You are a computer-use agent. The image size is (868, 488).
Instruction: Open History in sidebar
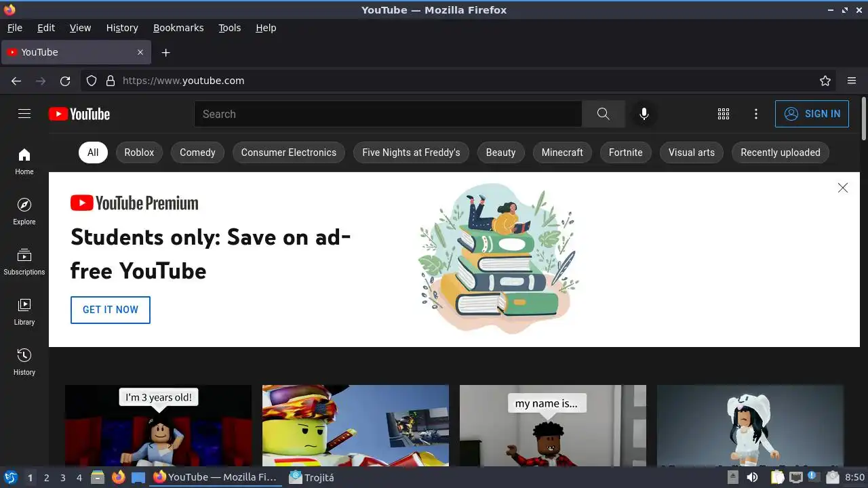(24, 362)
